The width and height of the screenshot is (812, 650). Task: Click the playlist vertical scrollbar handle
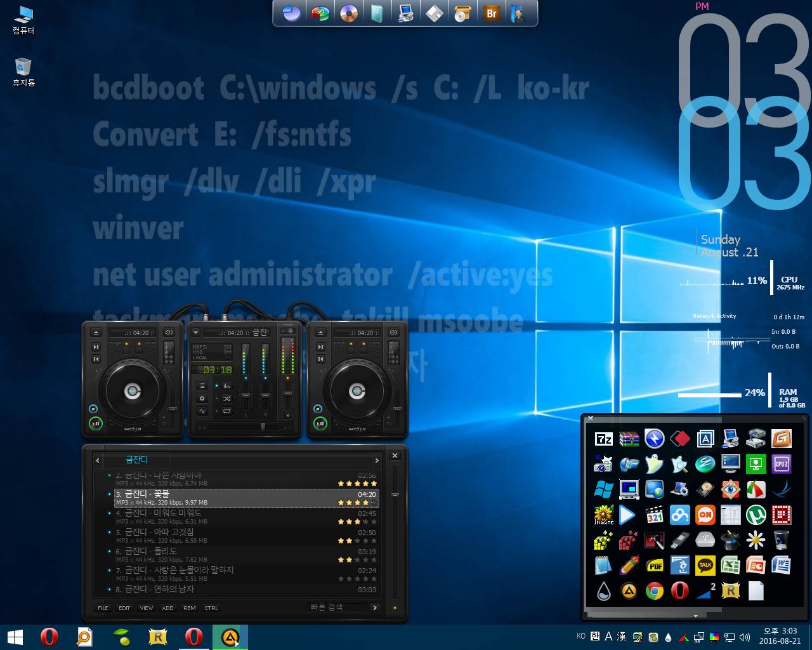point(395,494)
